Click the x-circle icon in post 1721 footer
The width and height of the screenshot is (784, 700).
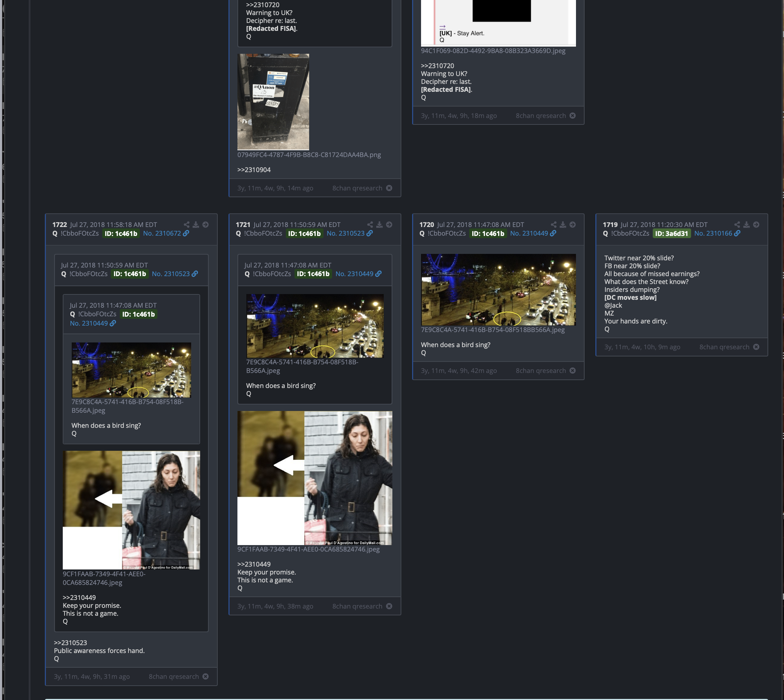389,606
